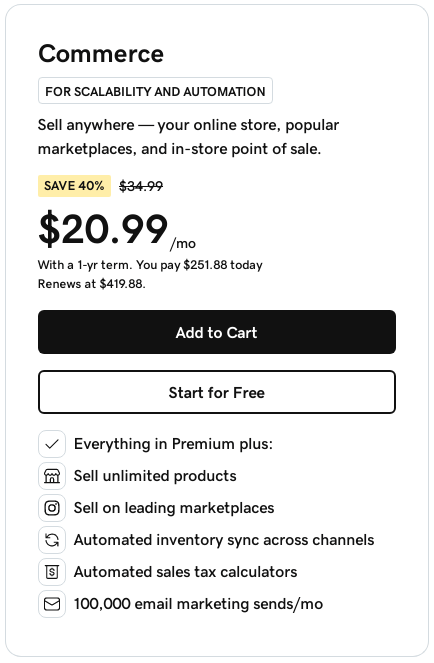This screenshot has height=663, width=434.
Task: Click the envelope icon for email marketing
Action: click(x=52, y=604)
